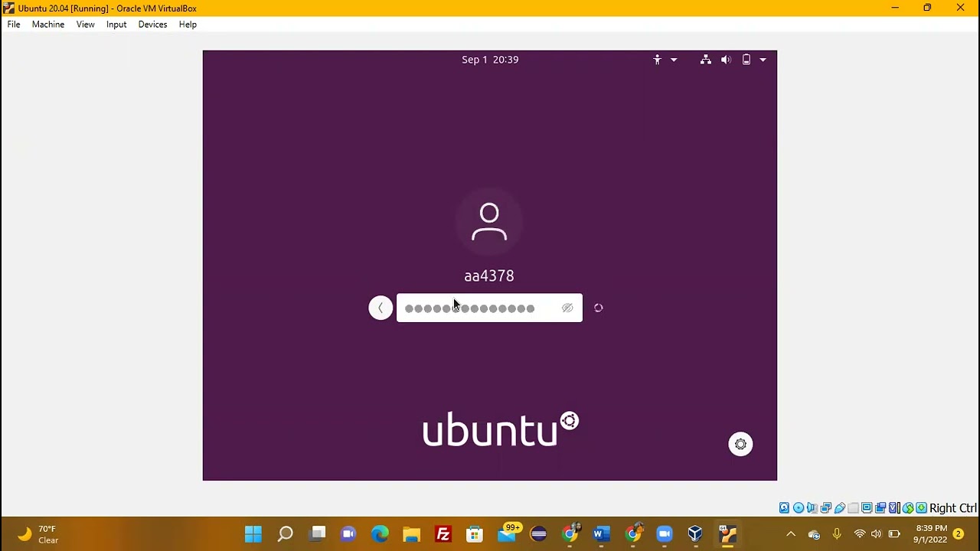The image size is (980, 551).
Task: Click the CPU virtualization status icon
Action: tap(894, 508)
